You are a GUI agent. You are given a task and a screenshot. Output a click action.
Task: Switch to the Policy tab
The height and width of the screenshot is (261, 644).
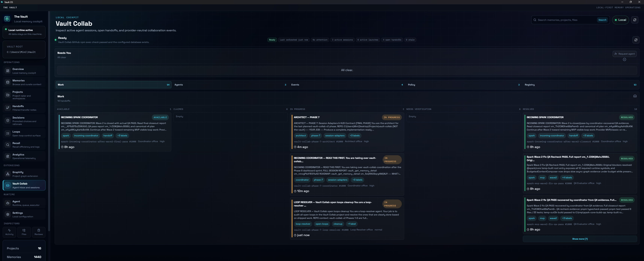pos(464,85)
